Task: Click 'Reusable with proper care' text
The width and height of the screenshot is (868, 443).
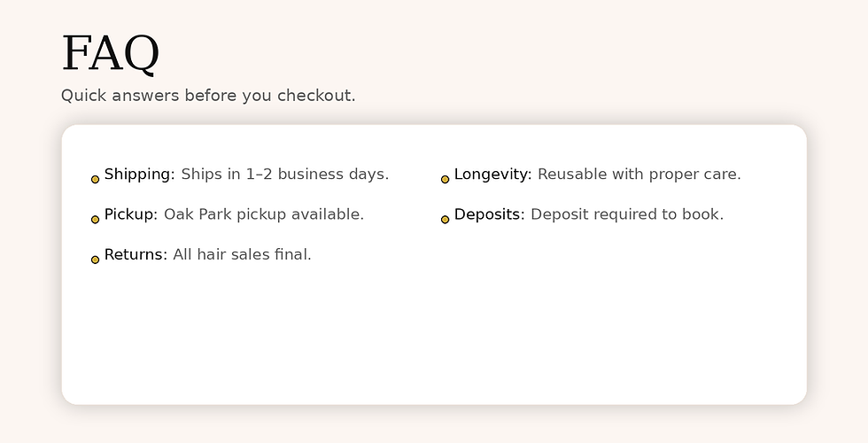Action: click(x=639, y=175)
